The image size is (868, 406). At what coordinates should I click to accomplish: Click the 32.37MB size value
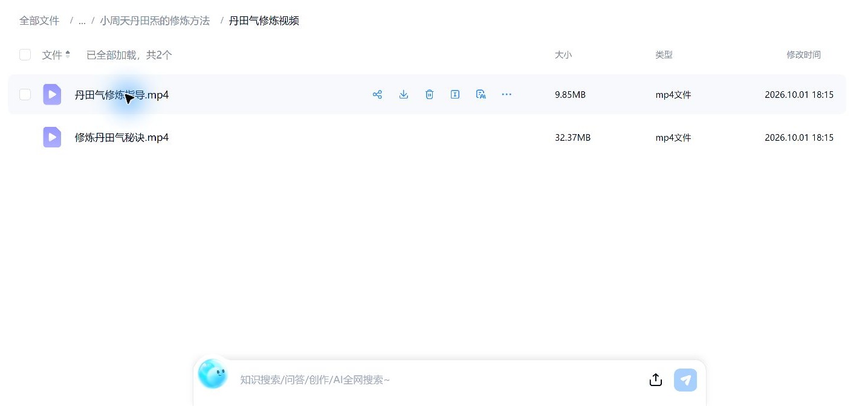tap(572, 138)
